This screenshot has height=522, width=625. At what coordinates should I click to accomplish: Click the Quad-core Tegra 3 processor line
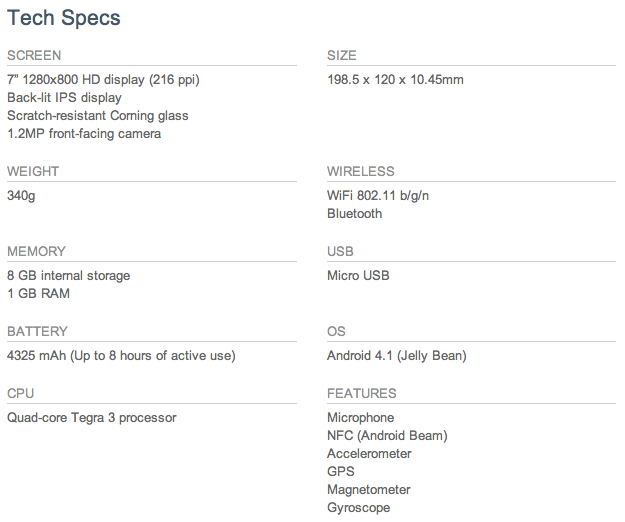click(91, 418)
